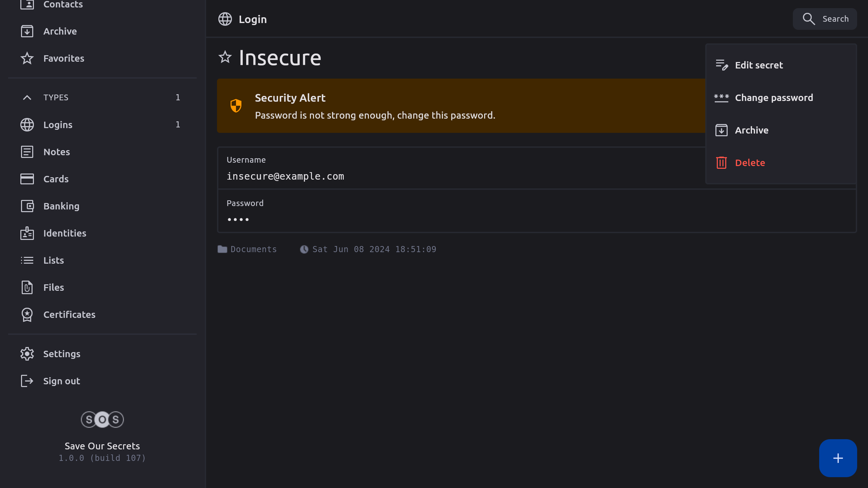Select the Cards icon in sidebar
Screen dimensions: 868x488
click(x=27, y=179)
